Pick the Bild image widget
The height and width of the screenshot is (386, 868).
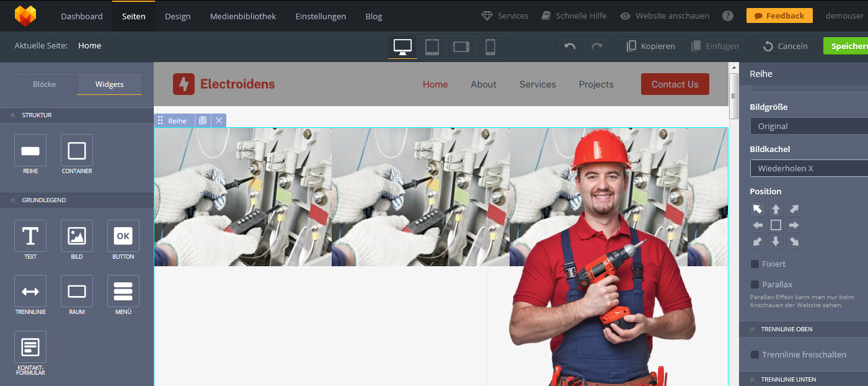coord(77,236)
